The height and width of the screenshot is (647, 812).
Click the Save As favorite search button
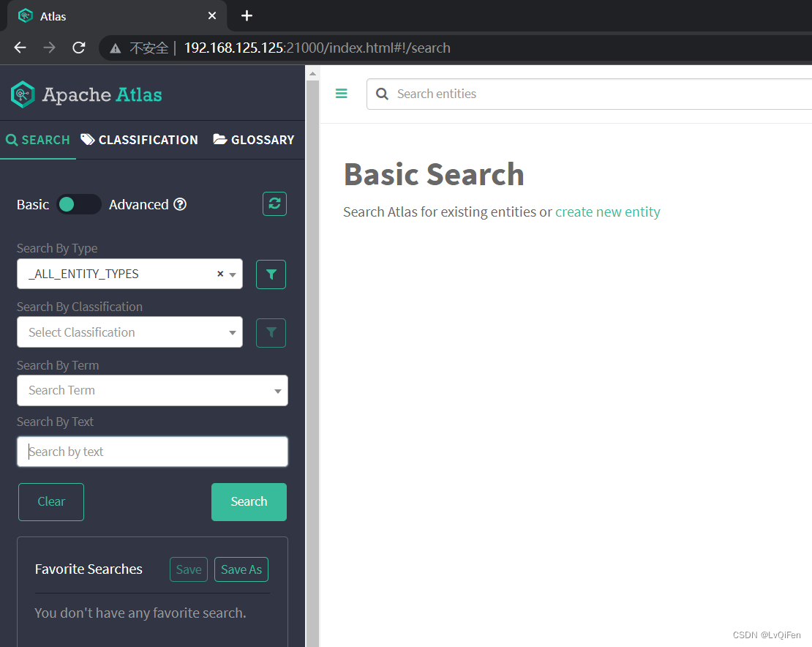241,569
